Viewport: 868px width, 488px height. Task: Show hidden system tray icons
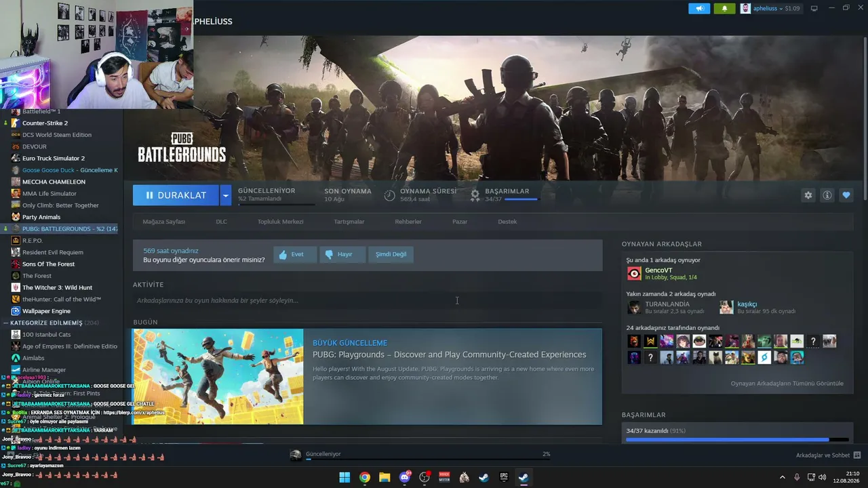[783, 477]
